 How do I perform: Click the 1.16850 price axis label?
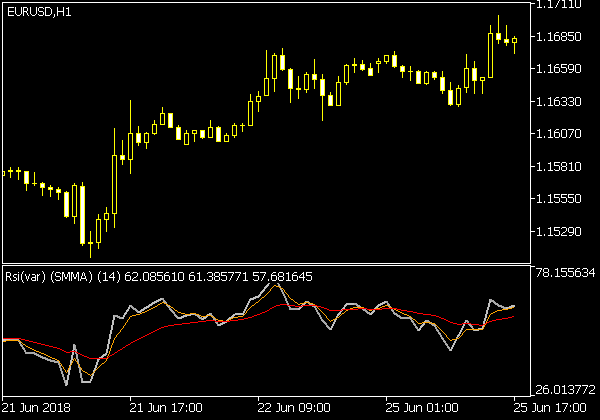(558, 37)
